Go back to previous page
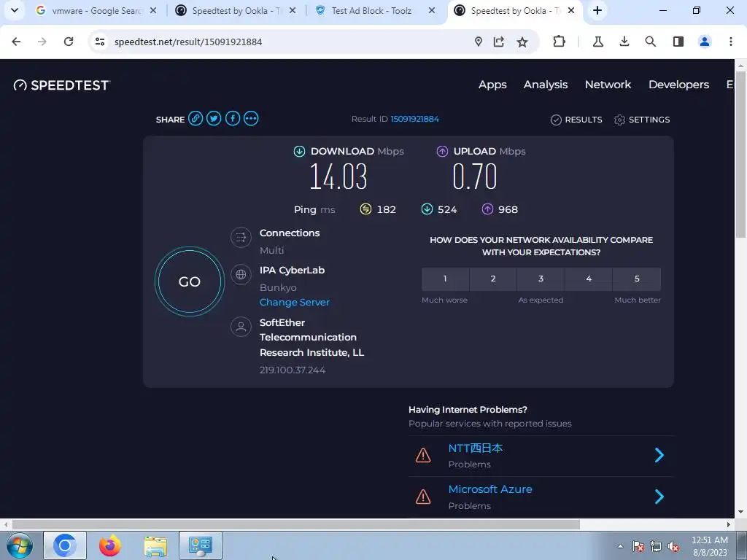Screen dimensions: 747x560 coord(16,42)
